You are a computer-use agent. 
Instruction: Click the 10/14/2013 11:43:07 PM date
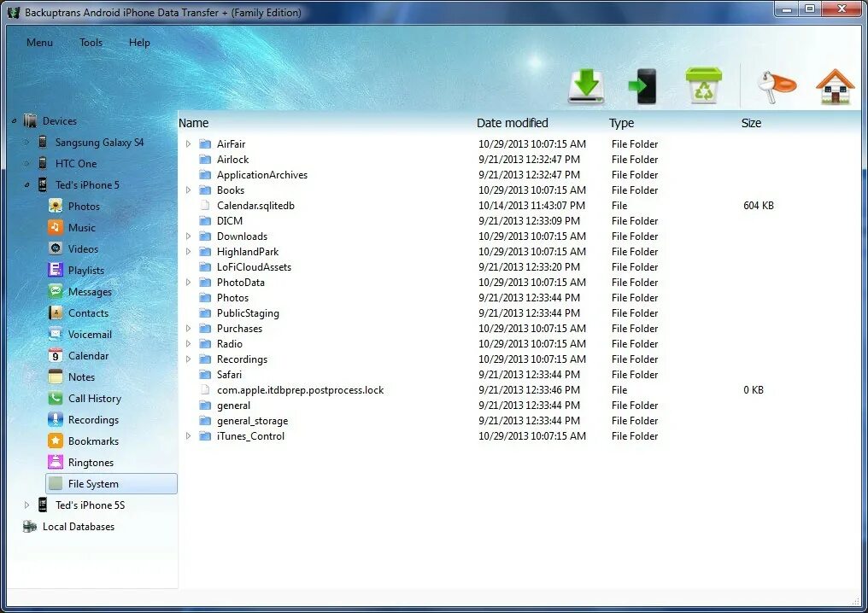pyautogui.click(x=531, y=205)
